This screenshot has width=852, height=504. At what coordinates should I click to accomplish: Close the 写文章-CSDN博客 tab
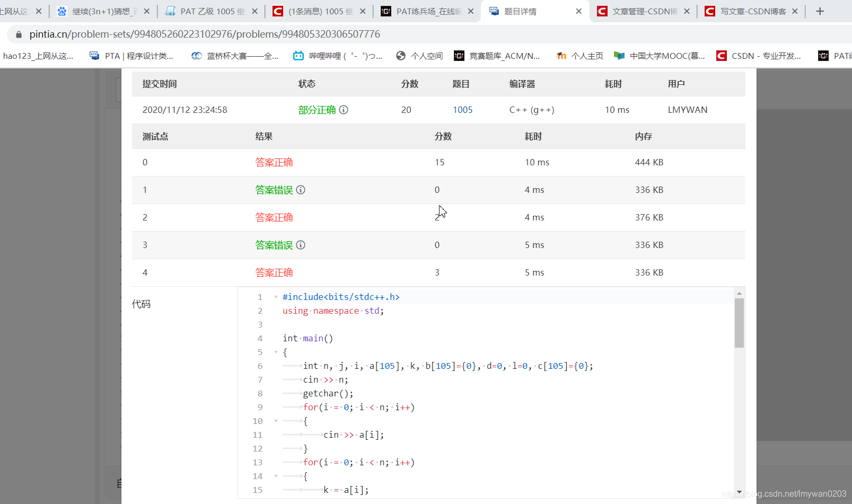(795, 11)
